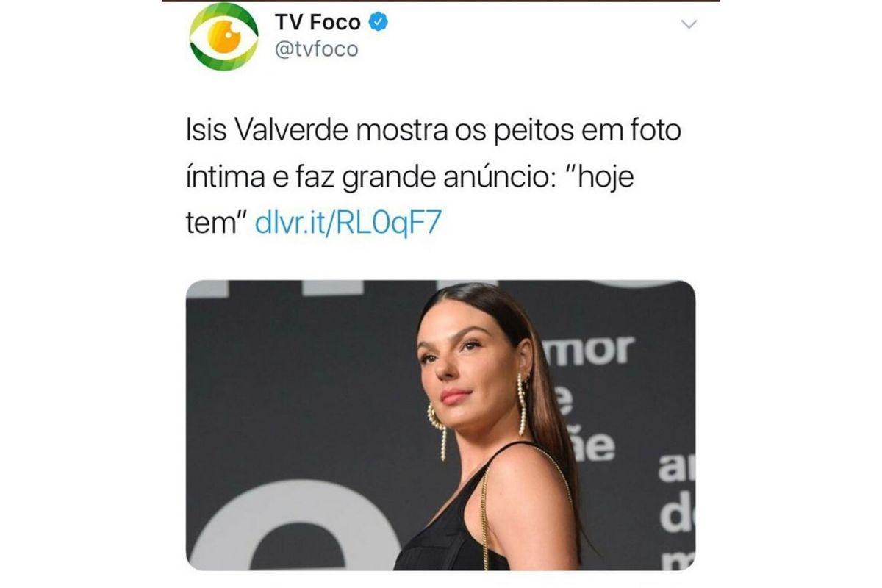Open the TV Foco eye logo avatar

[224, 37]
